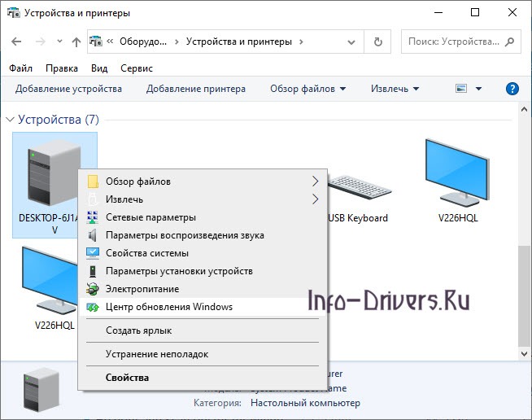The image size is (532, 420).
Task: Open the Извлечь toolbar dropdown
Action: pyautogui.click(x=395, y=89)
